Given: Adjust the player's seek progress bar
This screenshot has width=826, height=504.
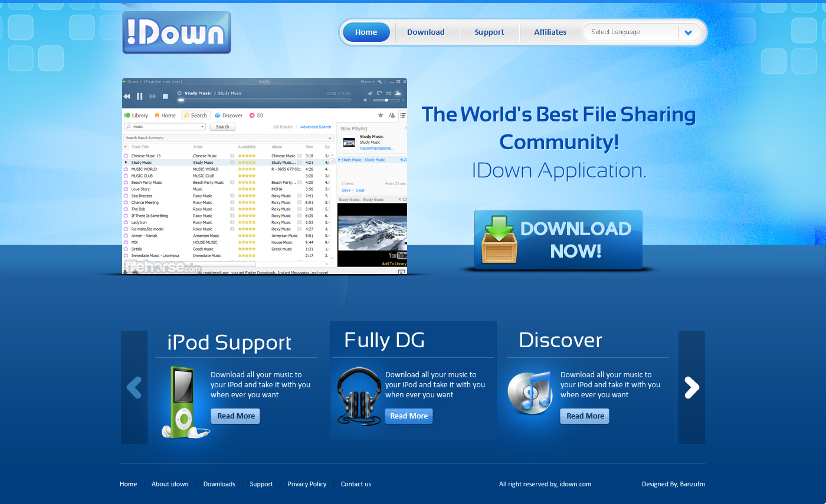Looking at the screenshot, I should (x=264, y=100).
